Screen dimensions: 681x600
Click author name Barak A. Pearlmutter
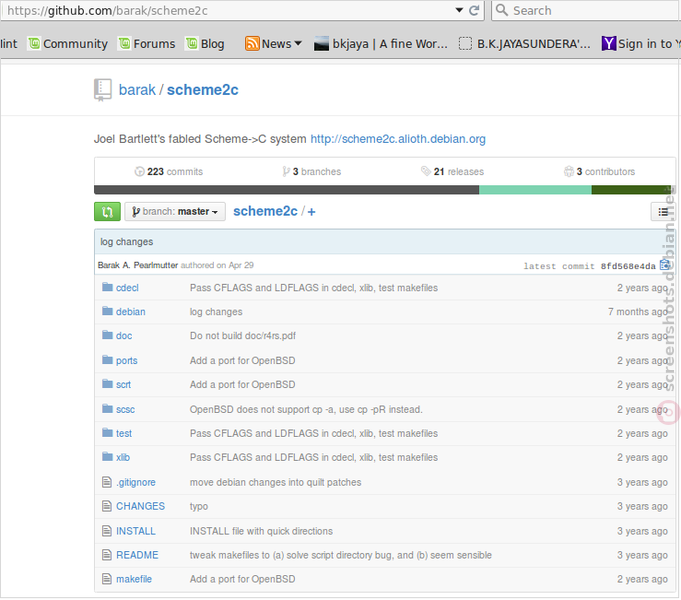point(138,265)
